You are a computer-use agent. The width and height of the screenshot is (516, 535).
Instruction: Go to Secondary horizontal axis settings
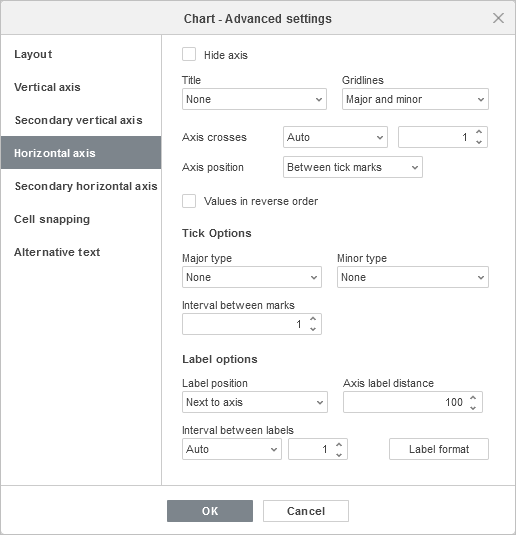tap(81, 186)
